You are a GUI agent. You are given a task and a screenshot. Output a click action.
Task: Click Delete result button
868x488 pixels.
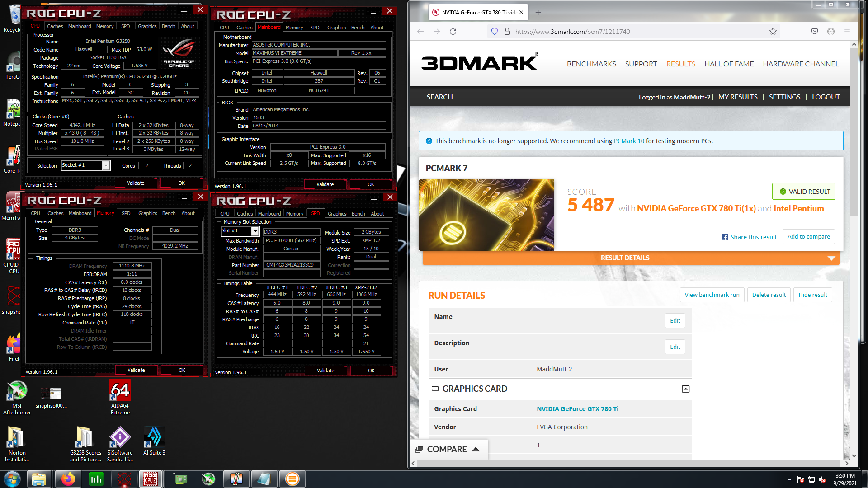tap(769, 295)
